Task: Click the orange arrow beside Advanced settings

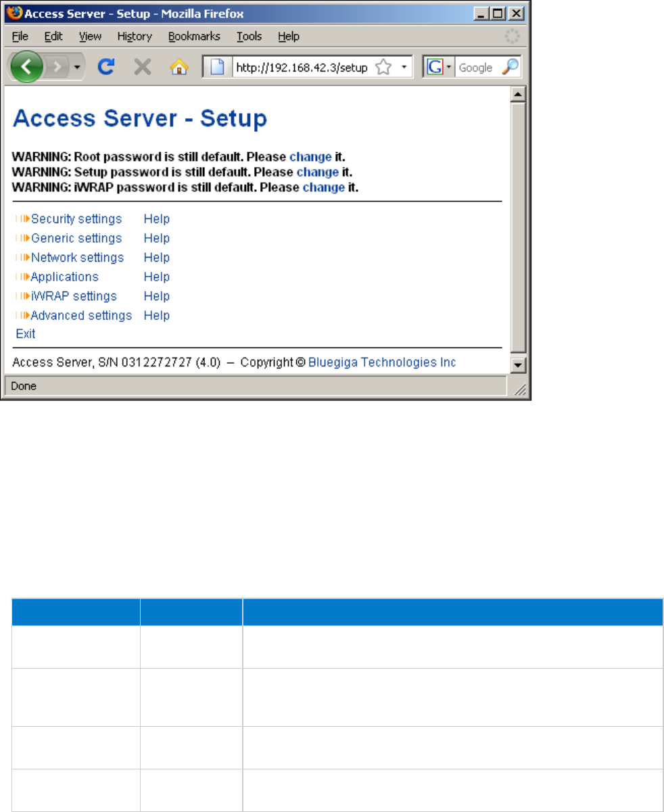Action: point(23,315)
